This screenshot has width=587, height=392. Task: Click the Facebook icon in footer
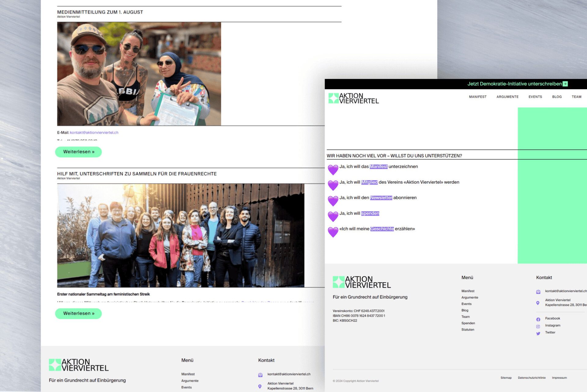click(538, 319)
